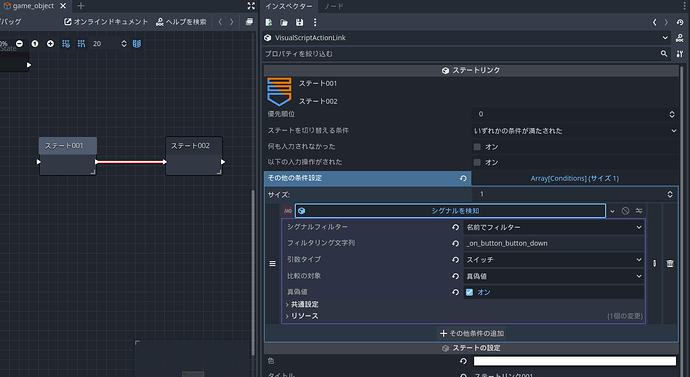The width and height of the screenshot is (690, 377).
Task: Reset the シグナルフィルター property
Action: pyautogui.click(x=455, y=227)
